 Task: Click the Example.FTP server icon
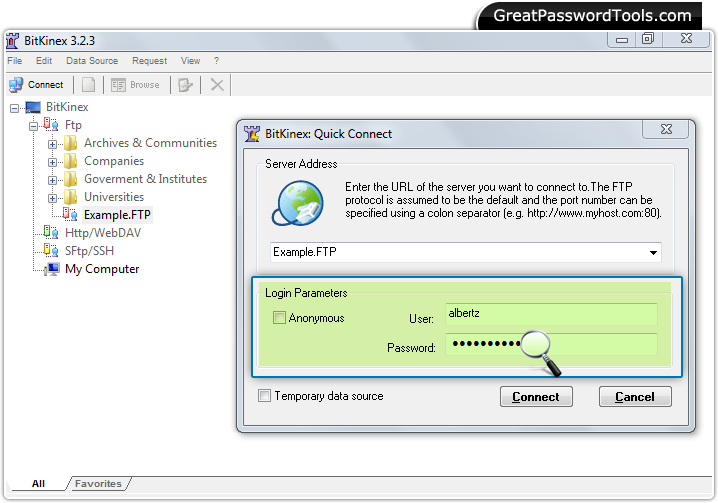(x=70, y=214)
